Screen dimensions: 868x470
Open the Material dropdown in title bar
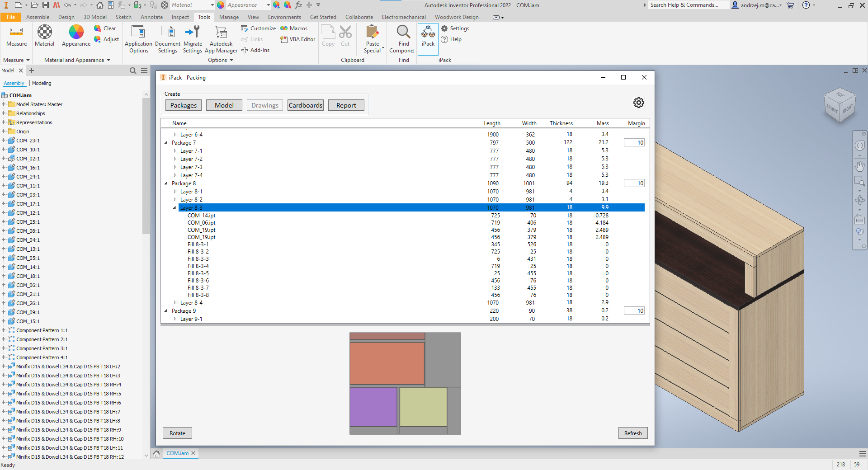point(212,5)
